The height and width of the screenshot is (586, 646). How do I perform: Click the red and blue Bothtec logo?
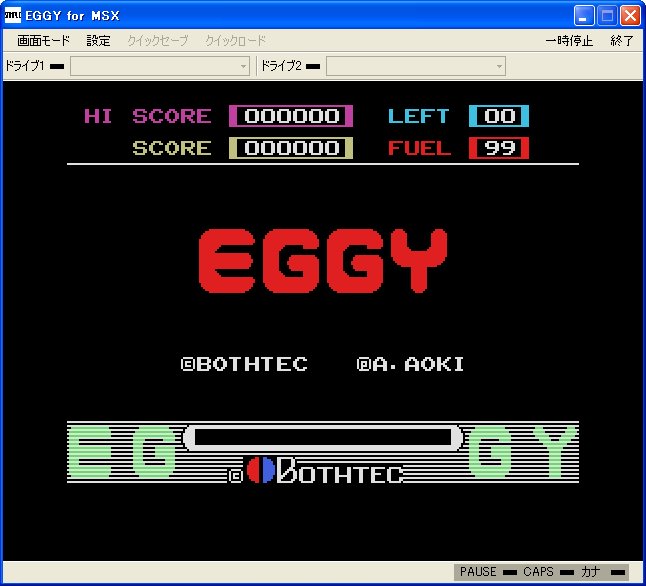point(261,470)
